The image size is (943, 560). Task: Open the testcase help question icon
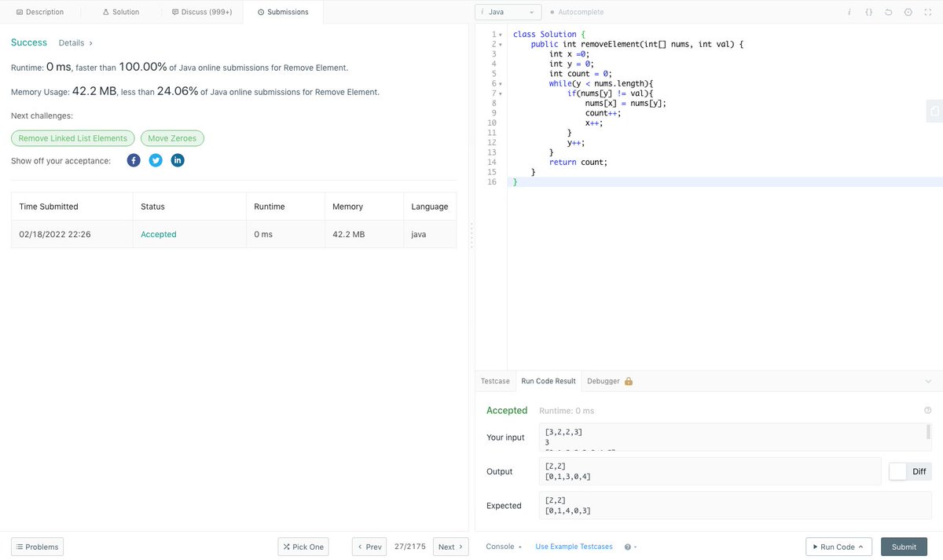pos(629,547)
